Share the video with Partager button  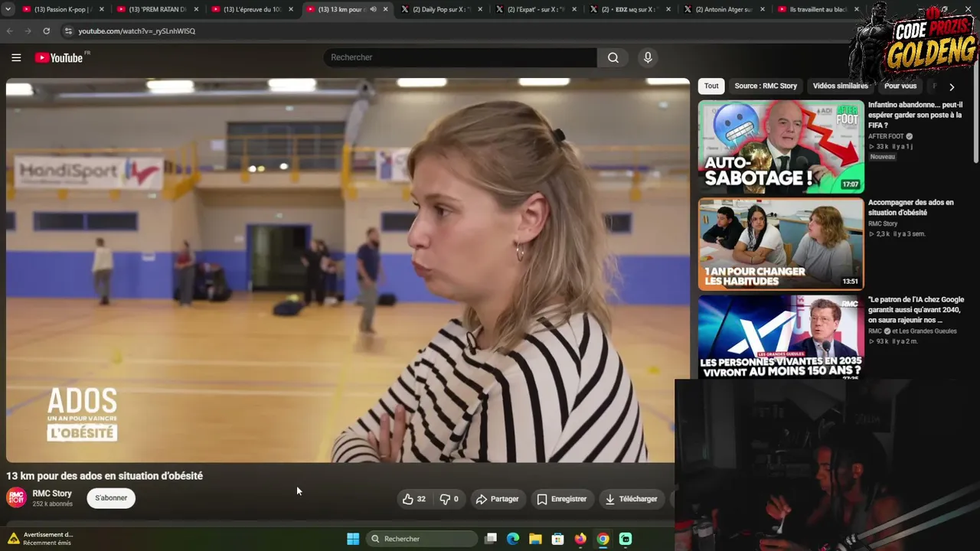[x=497, y=499]
